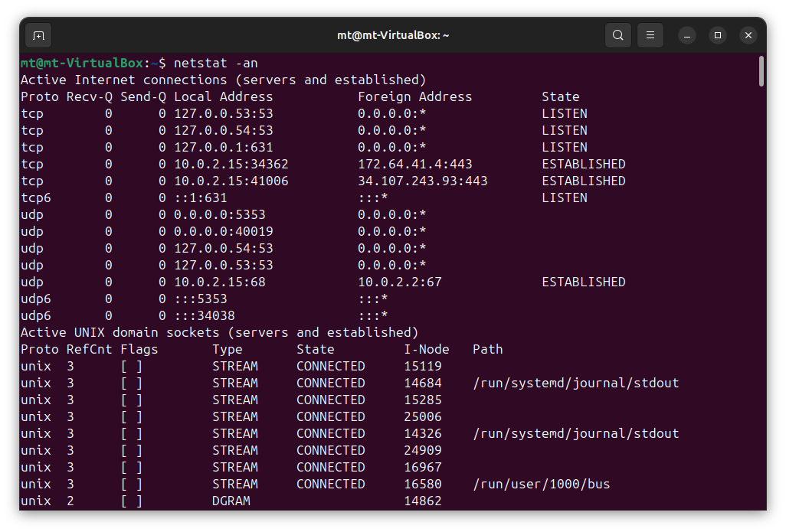Click the vertical scrollbar thumb
The image size is (786, 532).
click(x=761, y=71)
